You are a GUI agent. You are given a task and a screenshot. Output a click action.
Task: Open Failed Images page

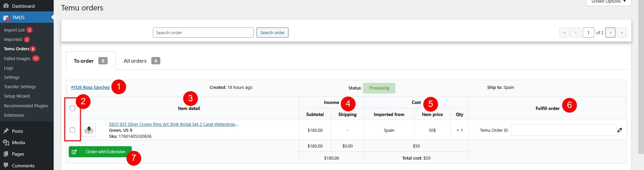coord(17,58)
